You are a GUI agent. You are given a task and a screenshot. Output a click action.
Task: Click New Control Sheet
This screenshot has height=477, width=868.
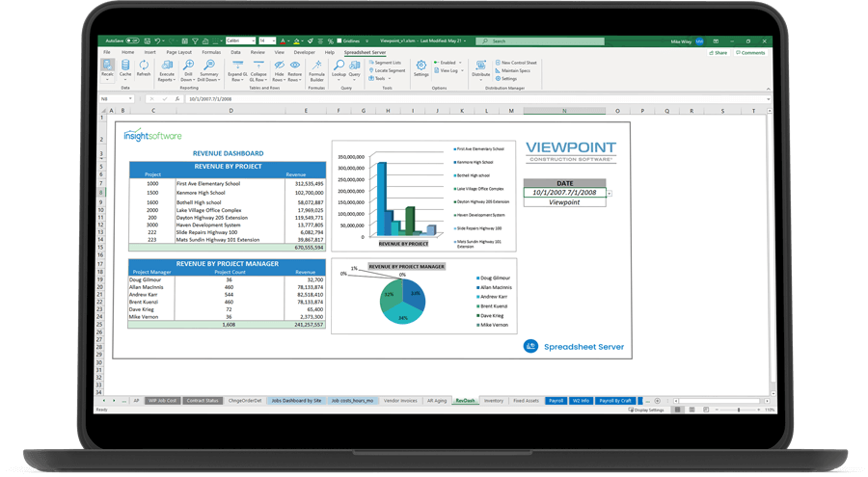tap(516, 63)
